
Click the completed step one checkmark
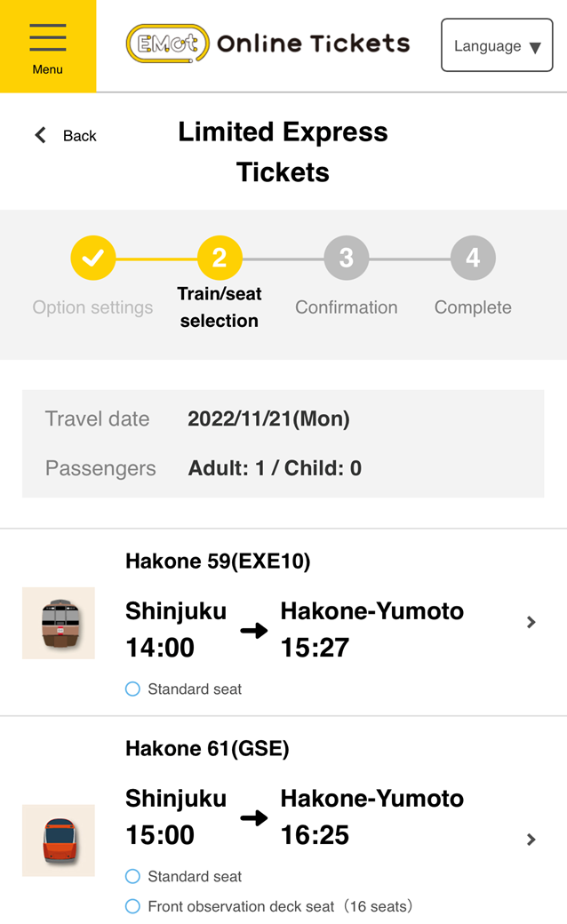[93, 259]
